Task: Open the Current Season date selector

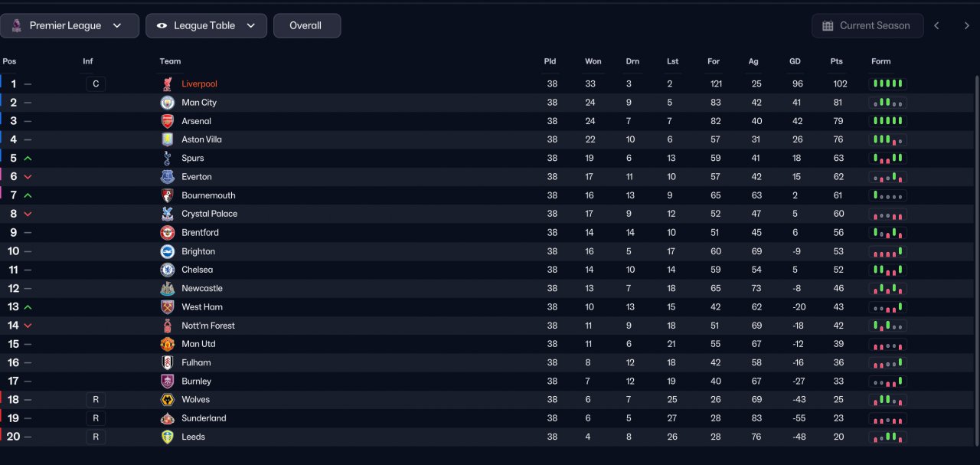Action: (x=866, y=25)
